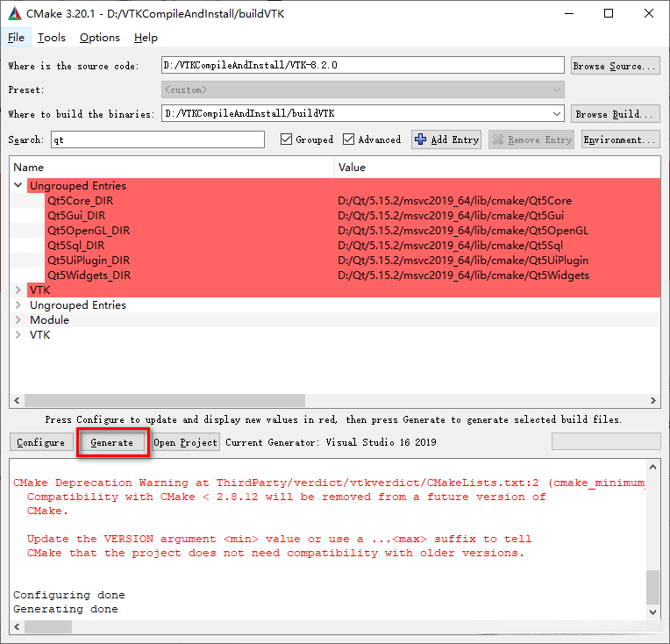The height and width of the screenshot is (644, 670).
Task: Click the source code path input field
Action: point(363,65)
